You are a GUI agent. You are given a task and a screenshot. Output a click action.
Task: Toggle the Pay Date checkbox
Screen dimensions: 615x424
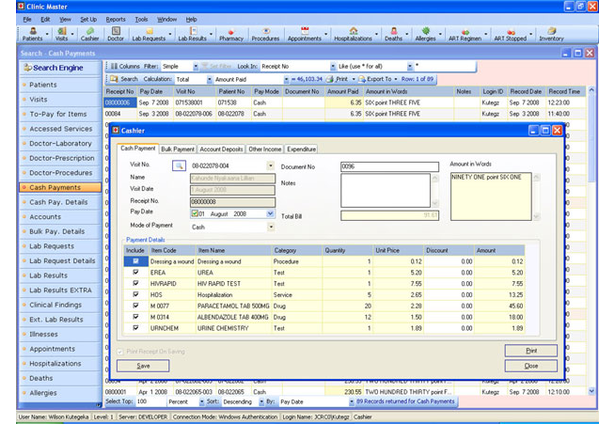pos(195,214)
